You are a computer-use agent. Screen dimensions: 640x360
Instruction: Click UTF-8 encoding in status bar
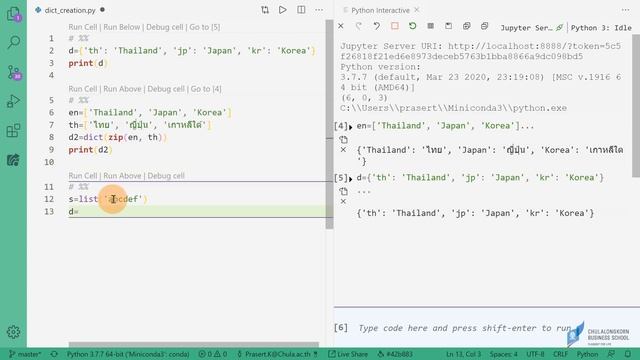(535, 354)
